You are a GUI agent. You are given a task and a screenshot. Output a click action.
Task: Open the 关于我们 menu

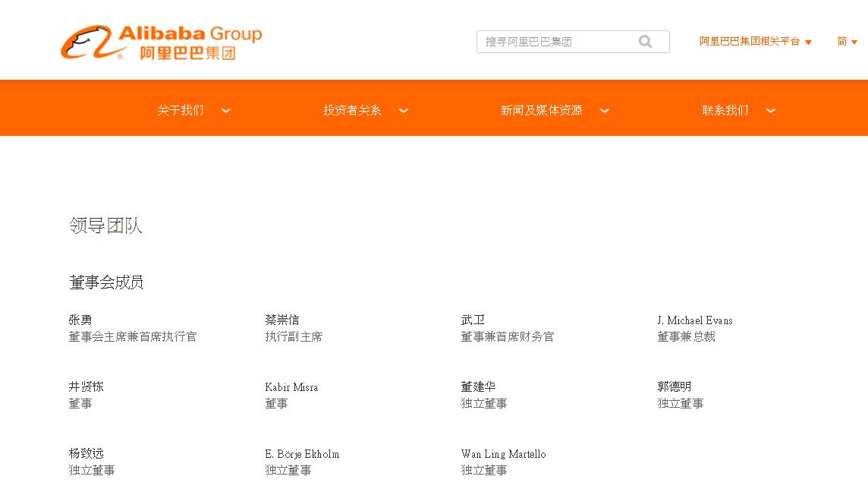pos(181,111)
